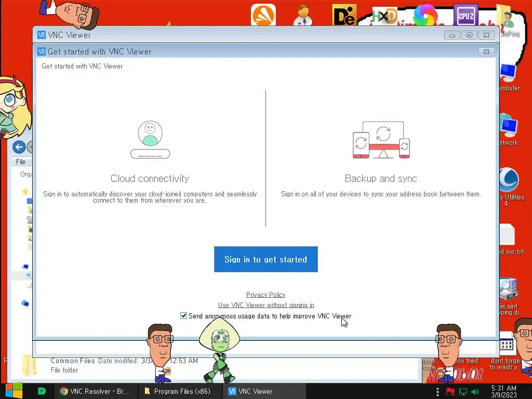Click the network tray icon

(x=463, y=392)
